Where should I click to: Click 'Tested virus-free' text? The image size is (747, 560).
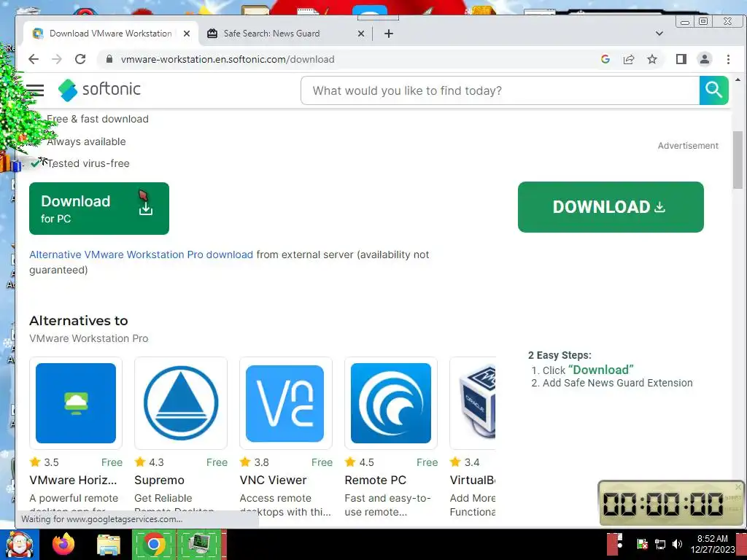[88, 163]
